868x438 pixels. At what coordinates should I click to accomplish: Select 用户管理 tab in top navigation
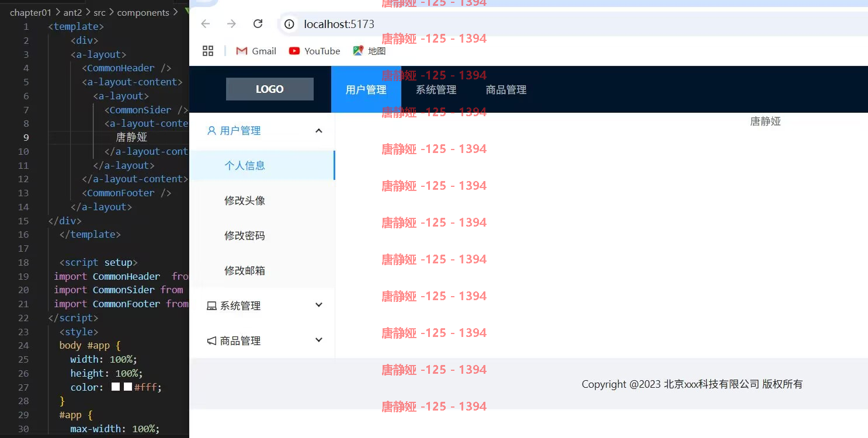(x=366, y=89)
